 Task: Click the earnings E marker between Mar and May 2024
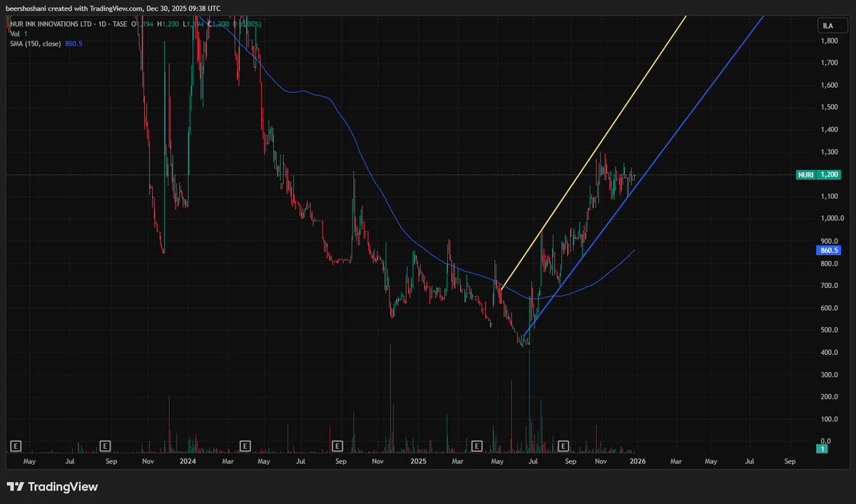[245, 446]
